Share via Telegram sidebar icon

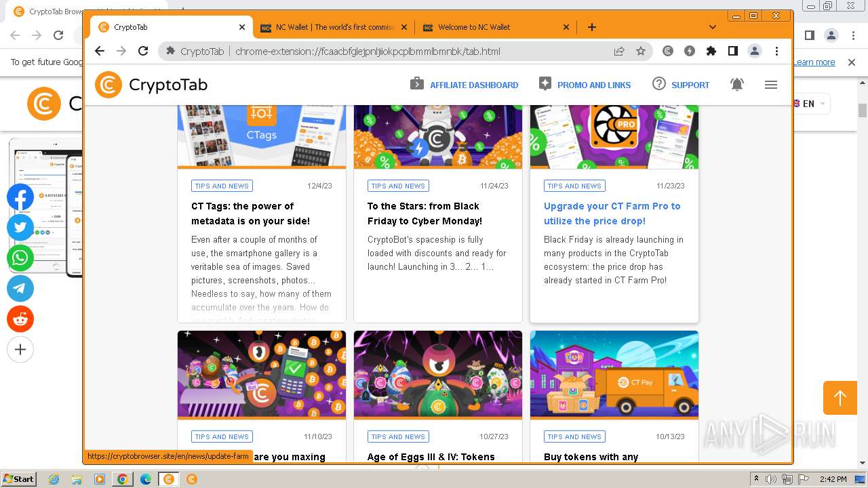tap(20, 289)
